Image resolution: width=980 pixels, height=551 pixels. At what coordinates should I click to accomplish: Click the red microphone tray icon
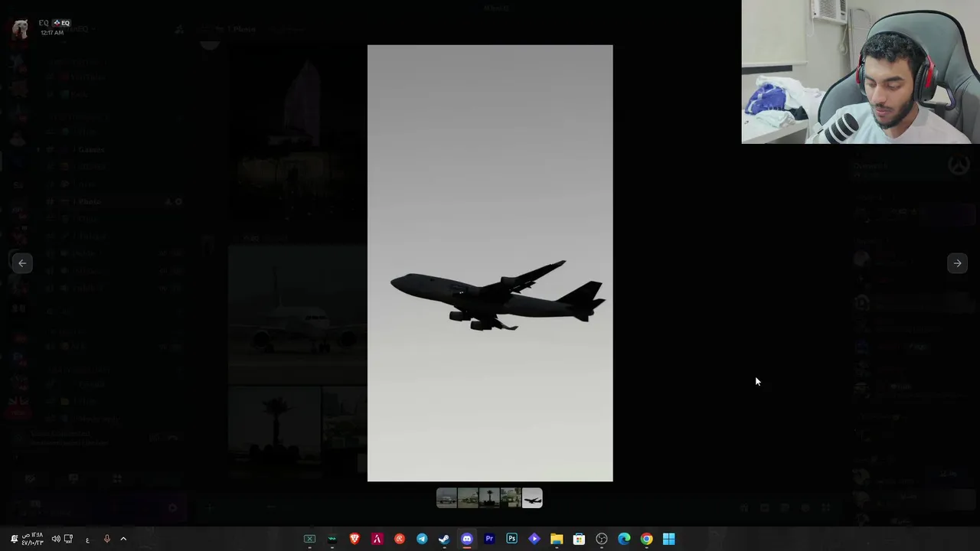tap(106, 540)
